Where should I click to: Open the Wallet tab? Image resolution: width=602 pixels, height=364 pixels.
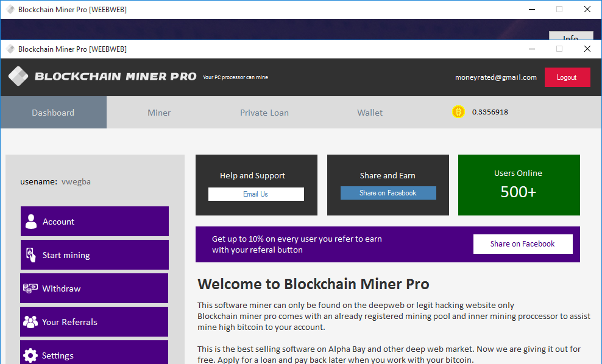[369, 112]
